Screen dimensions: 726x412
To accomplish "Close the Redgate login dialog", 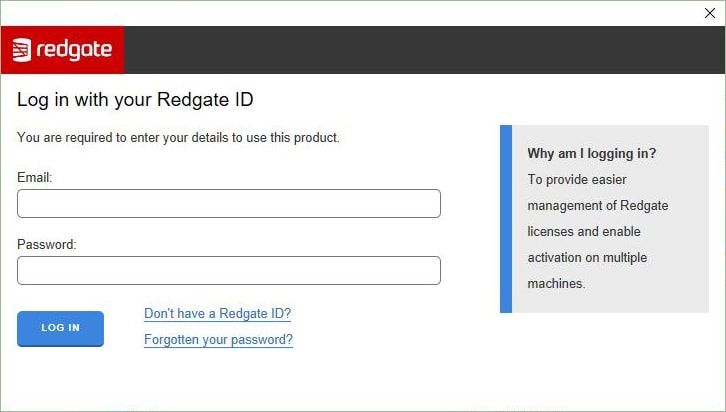I will click(x=710, y=13).
